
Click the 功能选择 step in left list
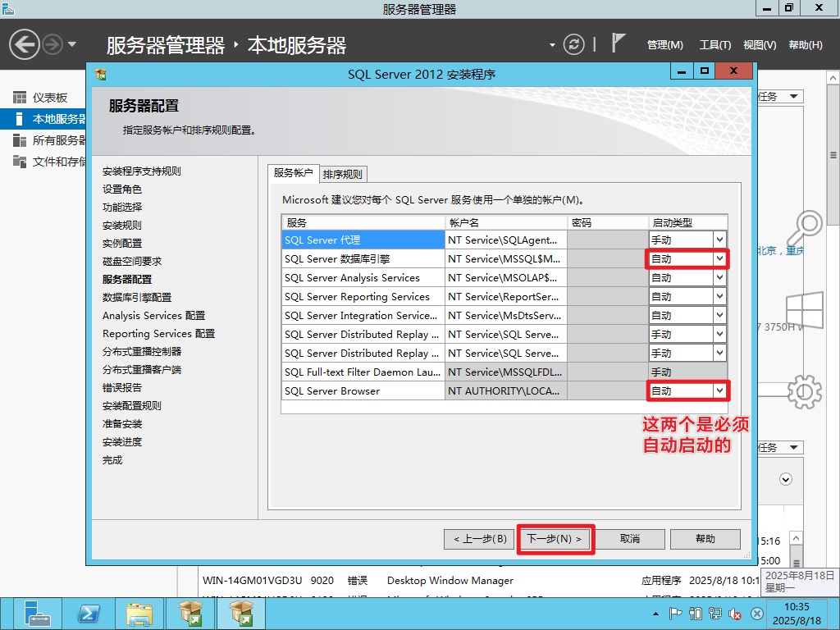[x=122, y=208]
